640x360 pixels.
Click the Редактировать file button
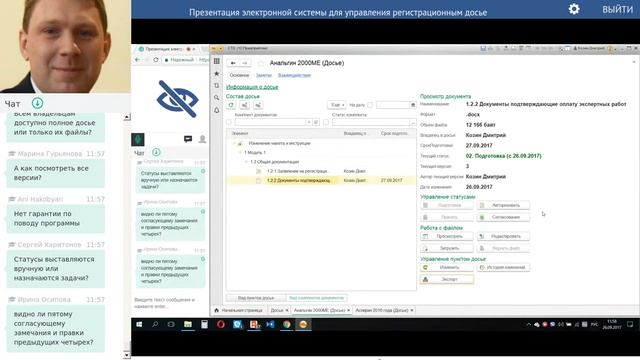coord(503,236)
